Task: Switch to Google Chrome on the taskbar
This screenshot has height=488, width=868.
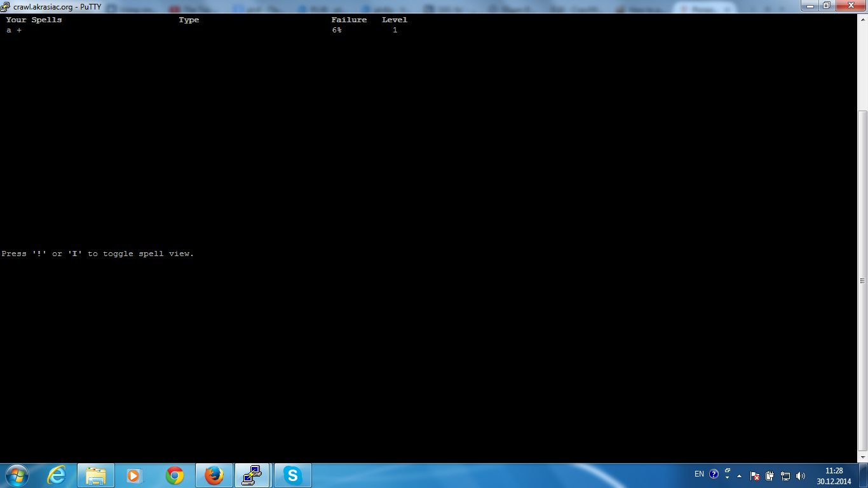Action: pos(175,475)
